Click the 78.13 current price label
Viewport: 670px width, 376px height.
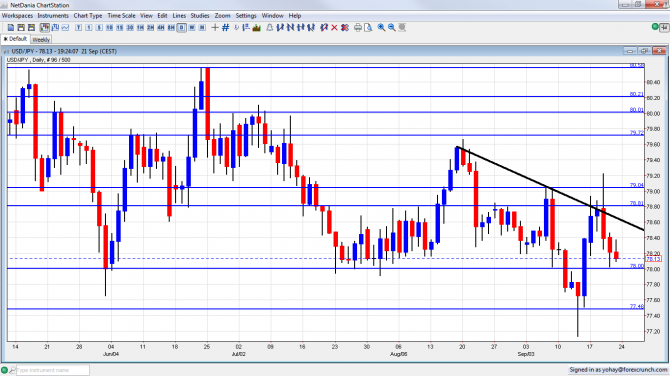(x=653, y=259)
